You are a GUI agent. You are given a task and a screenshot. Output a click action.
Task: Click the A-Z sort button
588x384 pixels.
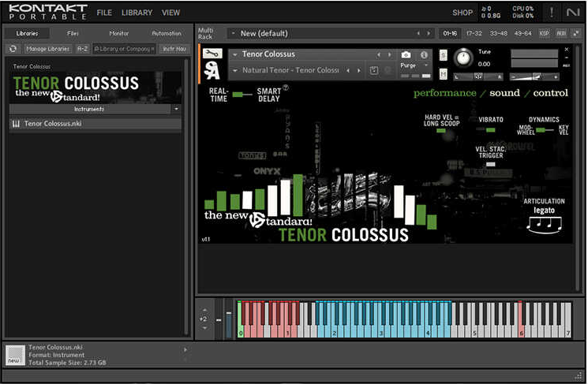click(x=82, y=49)
